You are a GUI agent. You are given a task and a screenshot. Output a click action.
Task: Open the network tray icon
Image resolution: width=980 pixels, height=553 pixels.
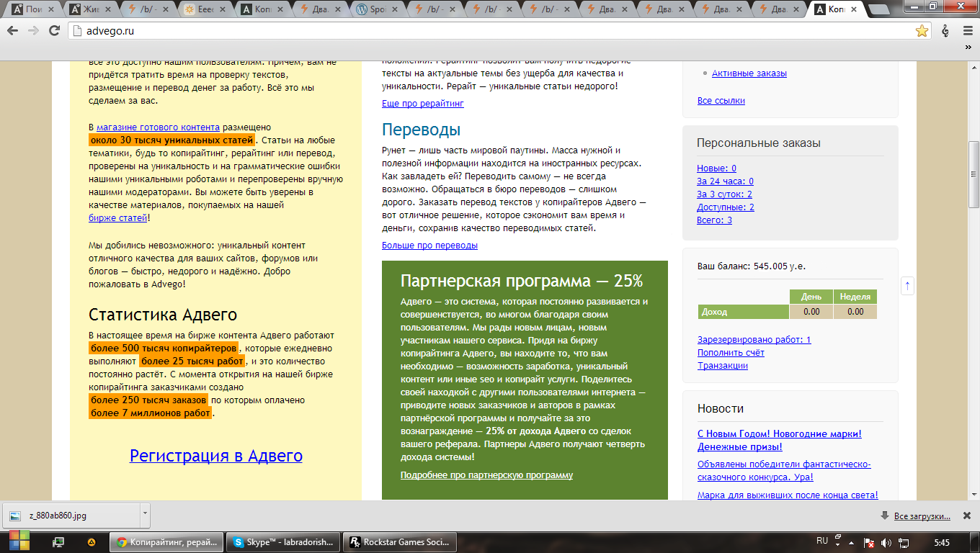904,541
